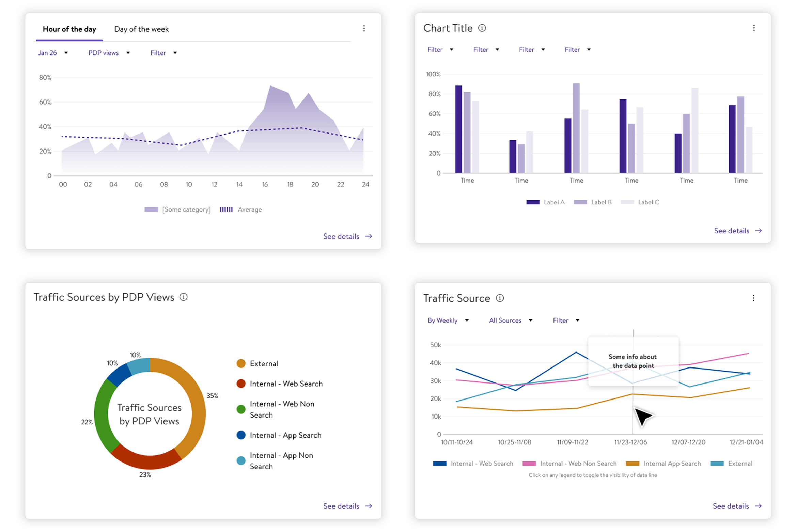Click the info icon beside Traffic Source heading
796x532 pixels.
pos(500,298)
